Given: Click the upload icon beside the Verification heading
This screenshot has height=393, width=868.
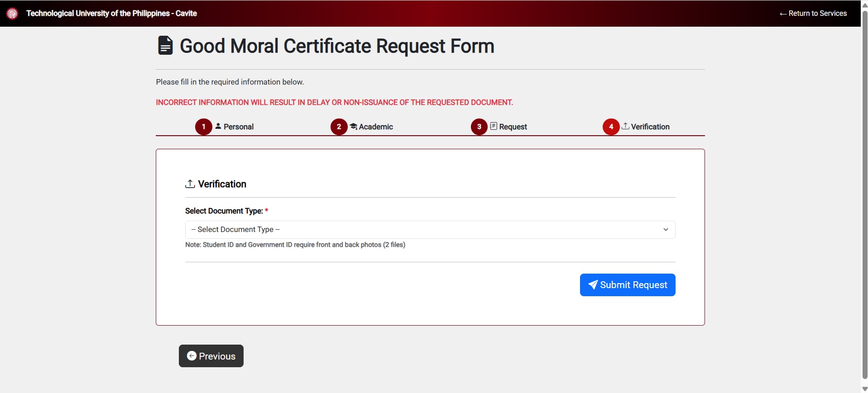Looking at the screenshot, I should (x=190, y=184).
